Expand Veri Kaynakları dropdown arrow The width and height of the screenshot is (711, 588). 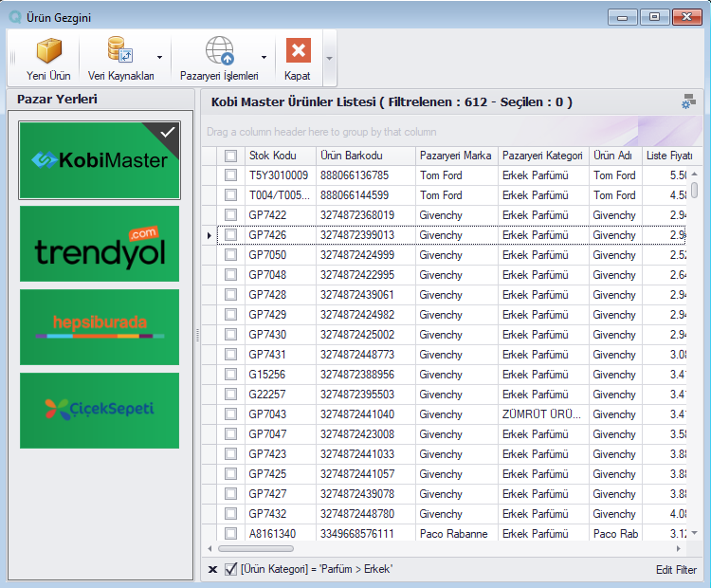pyautogui.click(x=159, y=57)
